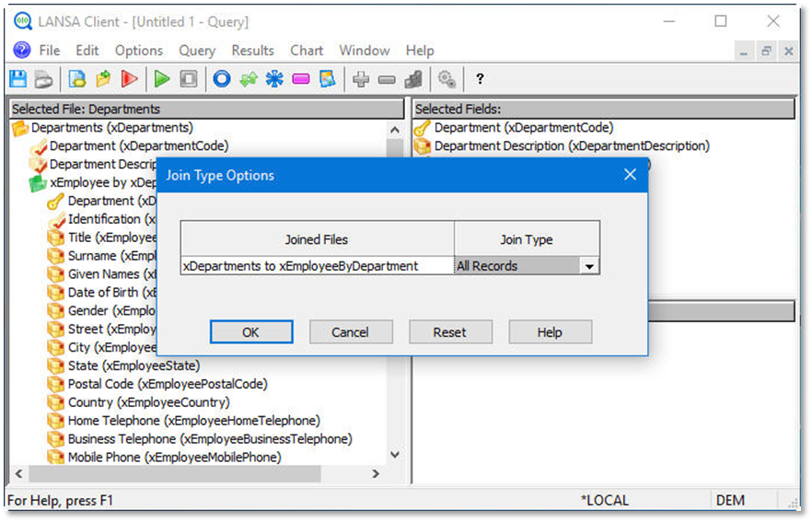Click the blue floppy disk Save icon

click(x=18, y=79)
